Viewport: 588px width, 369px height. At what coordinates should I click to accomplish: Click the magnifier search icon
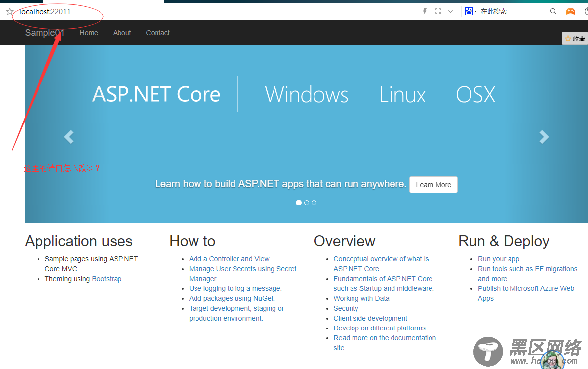(x=553, y=11)
